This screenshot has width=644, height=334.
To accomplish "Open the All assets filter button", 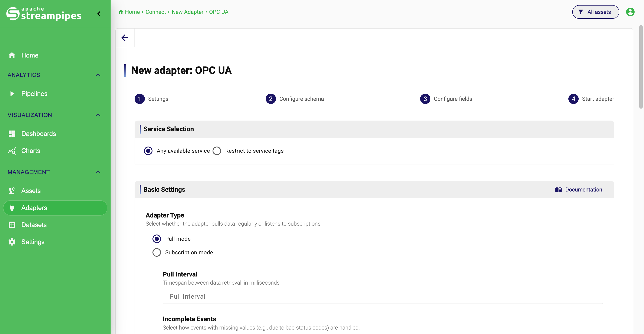I will [595, 12].
